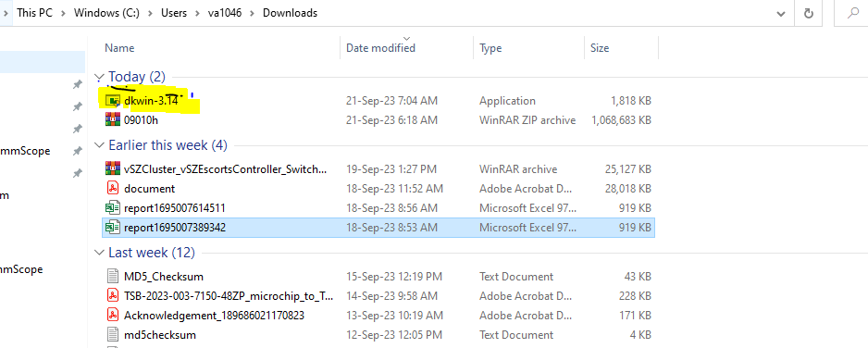This screenshot has width=868, height=348.
Task: Click date 21-Sep-23 7:04 AM
Action: (392, 101)
